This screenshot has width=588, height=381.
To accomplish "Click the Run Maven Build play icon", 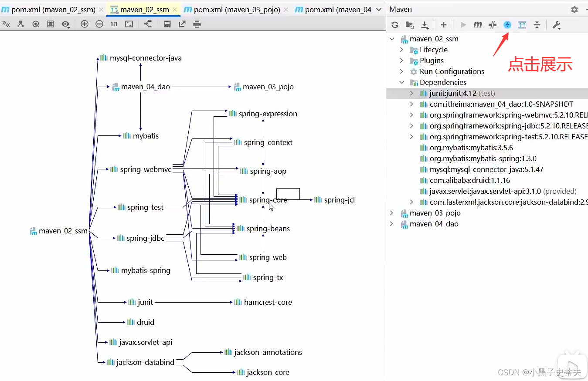I will pyautogui.click(x=463, y=25).
